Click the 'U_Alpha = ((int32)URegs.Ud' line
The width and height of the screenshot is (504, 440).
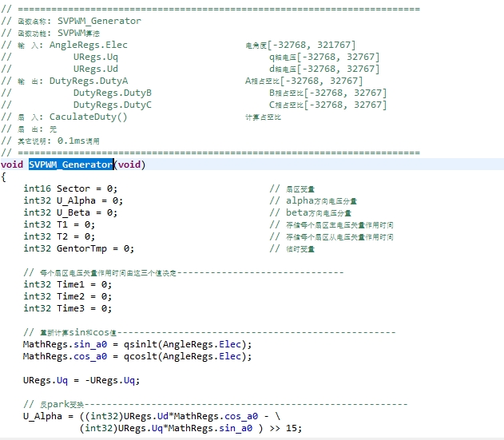[x=152, y=416]
